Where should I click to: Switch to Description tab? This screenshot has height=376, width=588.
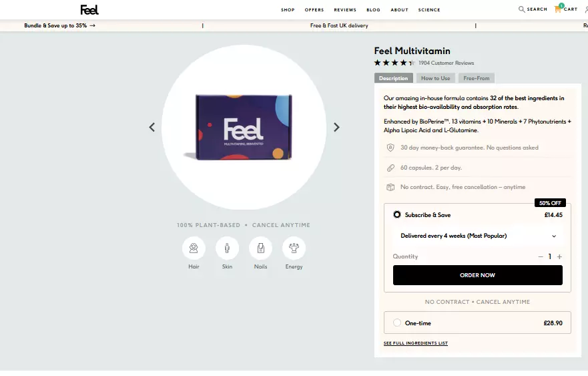click(393, 78)
